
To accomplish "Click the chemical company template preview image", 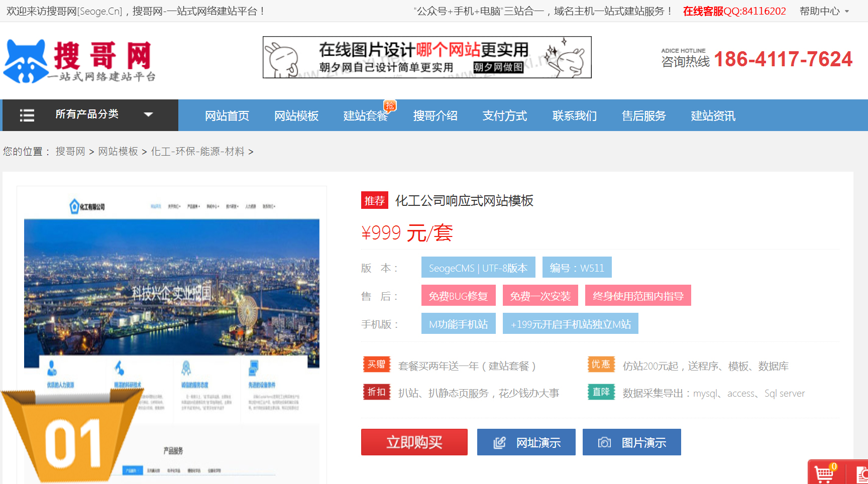I will (x=172, y=301).
